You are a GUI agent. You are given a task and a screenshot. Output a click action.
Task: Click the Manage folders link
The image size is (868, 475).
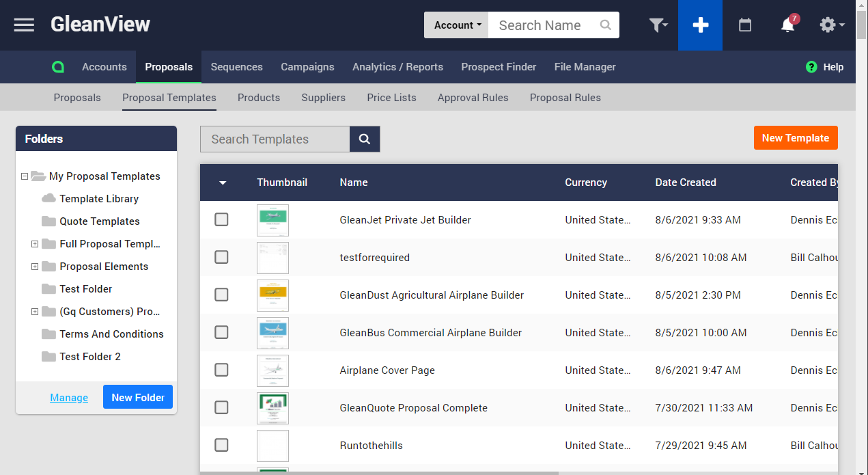69,398
